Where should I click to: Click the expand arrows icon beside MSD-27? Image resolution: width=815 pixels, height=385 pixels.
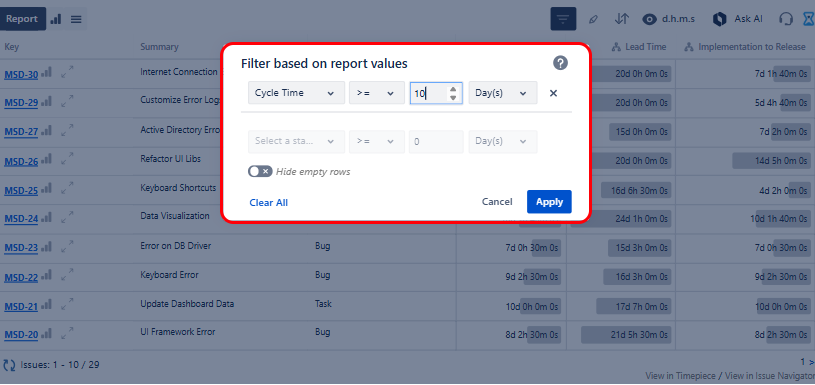tap(67, 130)
